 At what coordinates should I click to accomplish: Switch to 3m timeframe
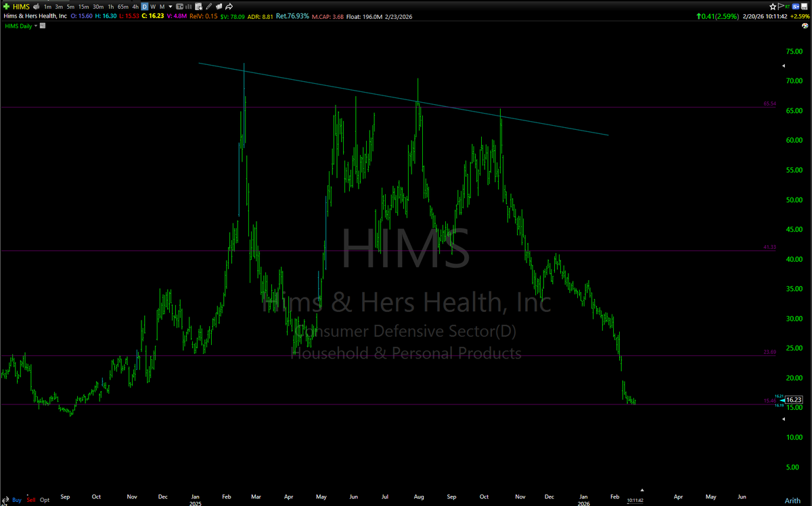pyautogui.click(x=59, y=7)
